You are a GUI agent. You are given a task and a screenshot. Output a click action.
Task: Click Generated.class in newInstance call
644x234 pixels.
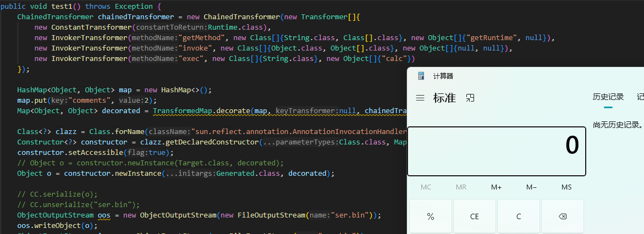tap(248, 173)
